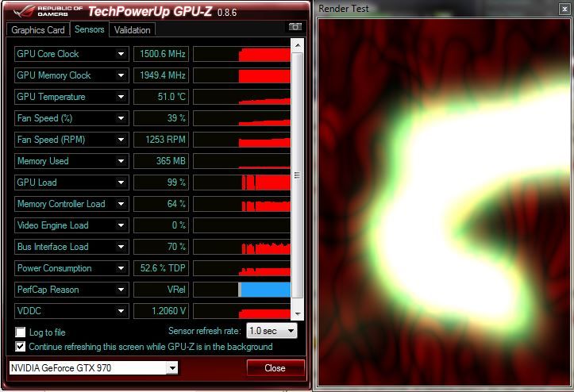The width and height of the screenshot is (574, 392).
Task: Click the 39 % fan speed value
Action: click(x=161, y=118)
